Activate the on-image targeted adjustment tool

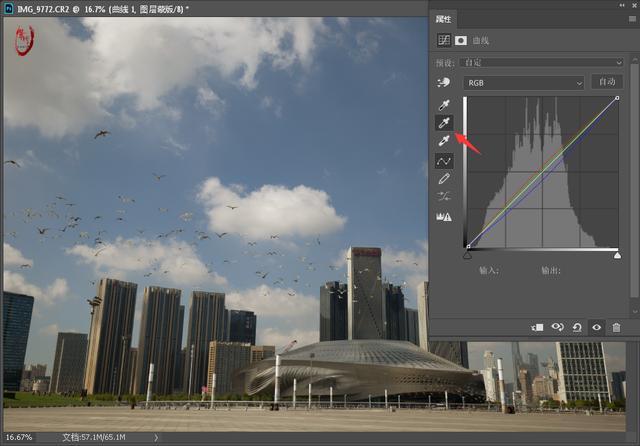pos(445,82)
